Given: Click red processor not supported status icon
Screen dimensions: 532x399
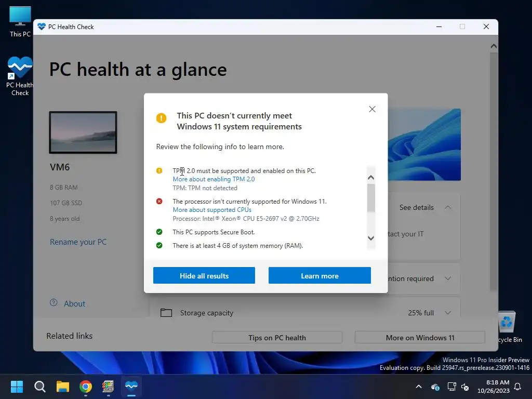Looking at the screenshot, I should 159,201.
